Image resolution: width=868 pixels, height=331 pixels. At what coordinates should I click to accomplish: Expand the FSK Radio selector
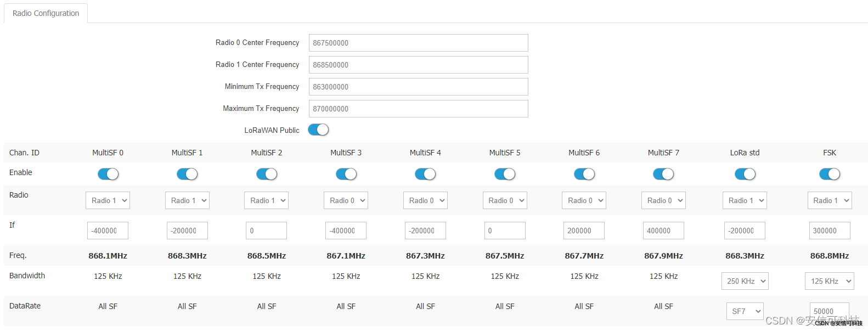click(830, 200)
